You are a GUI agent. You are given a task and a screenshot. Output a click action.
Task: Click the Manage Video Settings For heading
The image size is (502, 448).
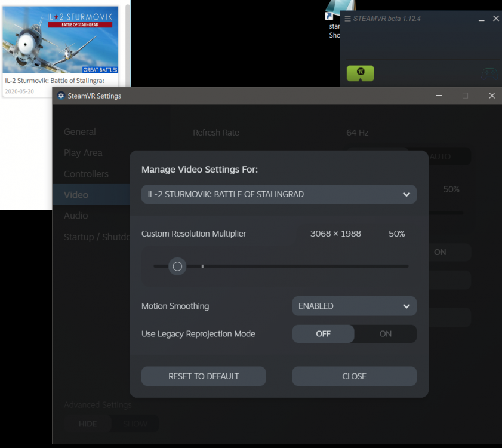(x=199, y=169)
